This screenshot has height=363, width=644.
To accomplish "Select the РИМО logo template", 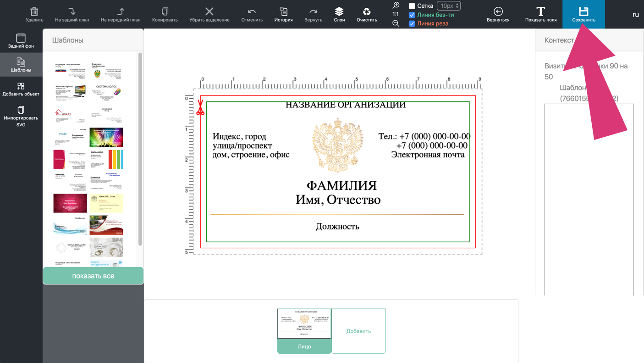I will point(70,138).
